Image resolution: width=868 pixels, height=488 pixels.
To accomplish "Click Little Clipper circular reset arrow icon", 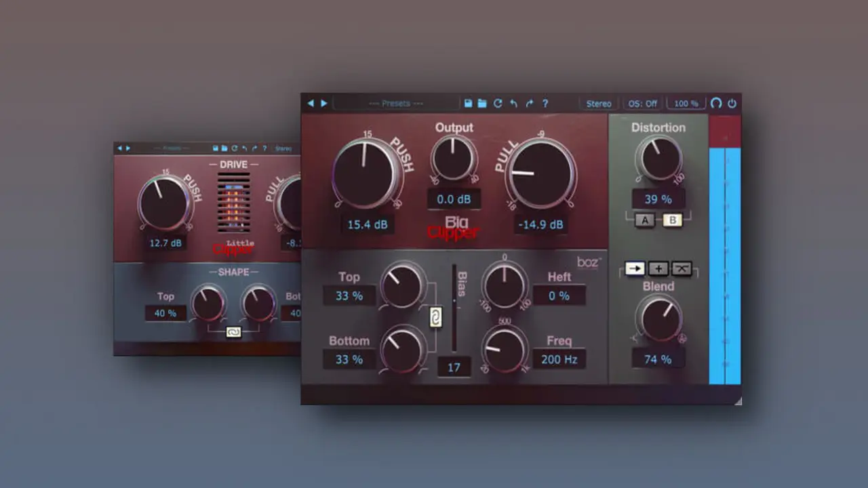I will point(235,148).
